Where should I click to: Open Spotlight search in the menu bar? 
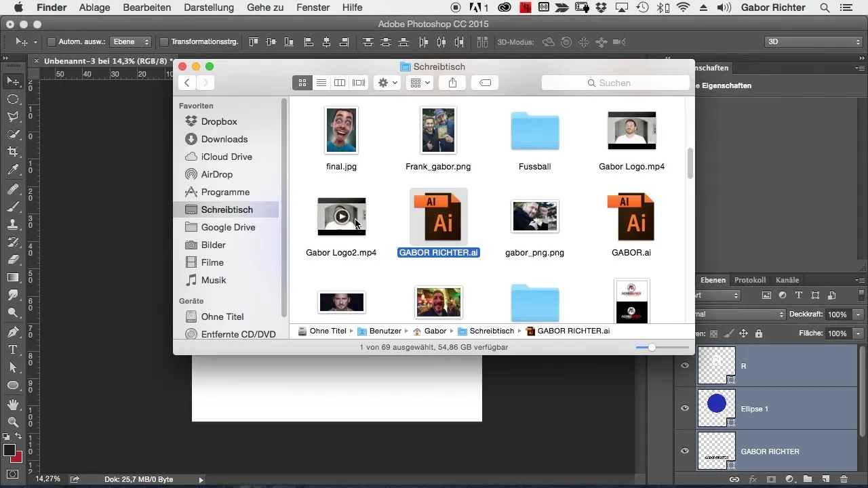pyautogui.click(x=825, y=7)
